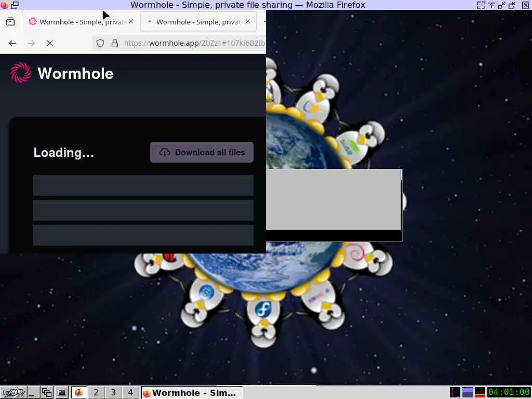Go back using the back arrow

click(x=12, y=43)
